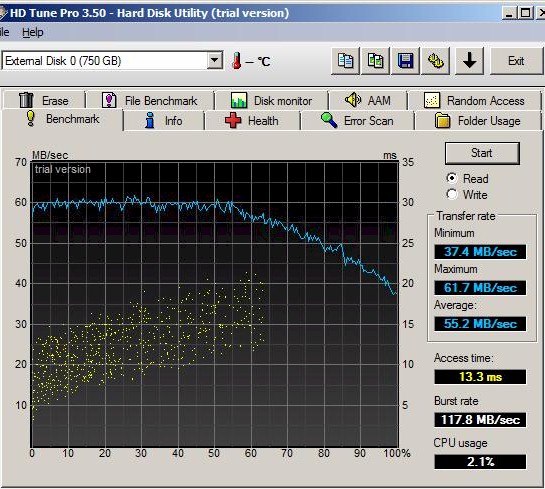The height and width of the screenshot is (489, 545).
Task: Switch to the Error Scan tab
Action: pos(357,121)
